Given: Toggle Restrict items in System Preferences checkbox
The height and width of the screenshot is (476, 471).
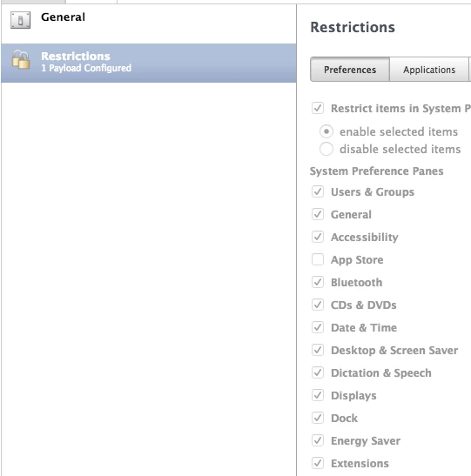Looking at the screenshot, I should pyautogui.click(x=318, y=108).
